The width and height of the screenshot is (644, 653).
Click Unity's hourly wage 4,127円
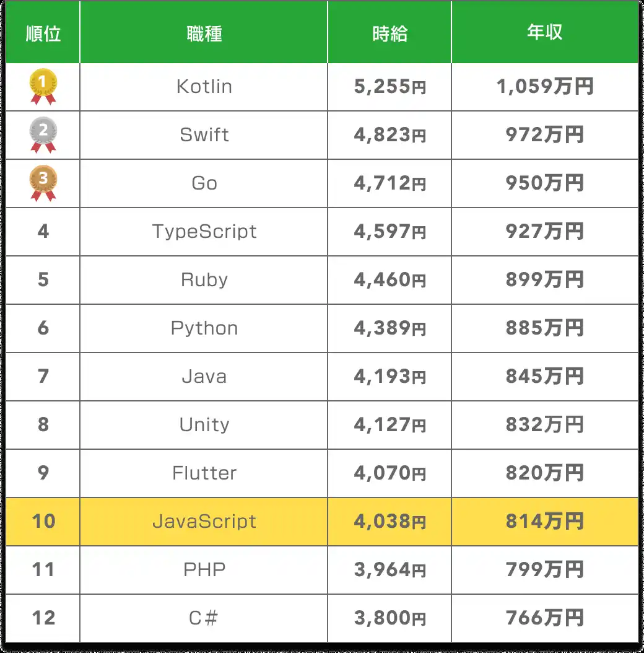[x=389, y=425]
